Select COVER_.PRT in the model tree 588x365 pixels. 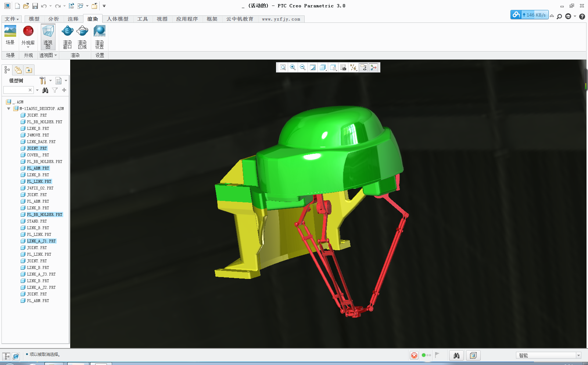pyautogui.click(x=38, y=155)
